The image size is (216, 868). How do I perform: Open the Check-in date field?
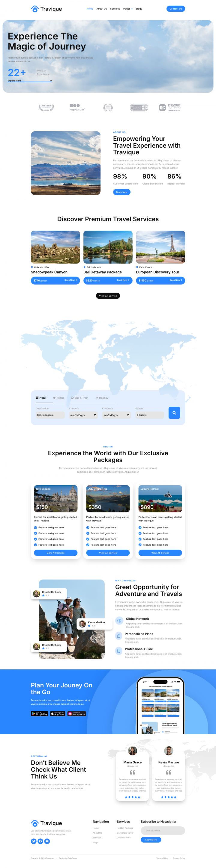click(83, 415)
